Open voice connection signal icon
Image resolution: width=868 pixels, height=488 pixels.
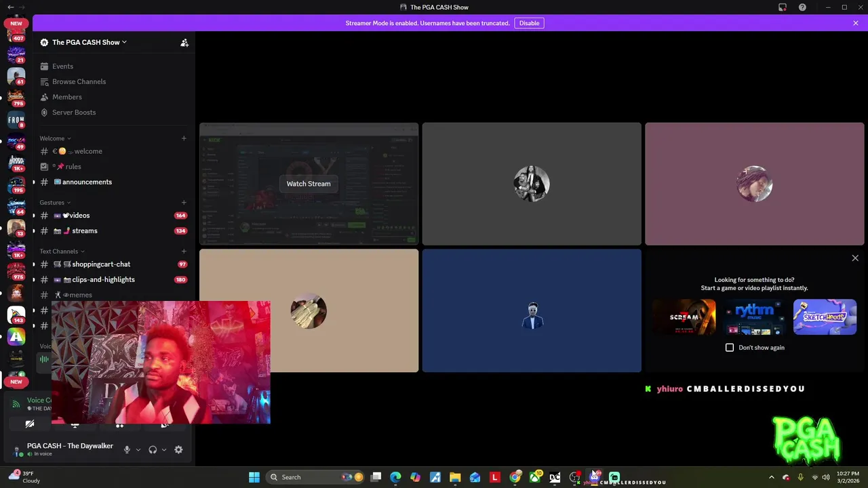click(x=16, y=404)
